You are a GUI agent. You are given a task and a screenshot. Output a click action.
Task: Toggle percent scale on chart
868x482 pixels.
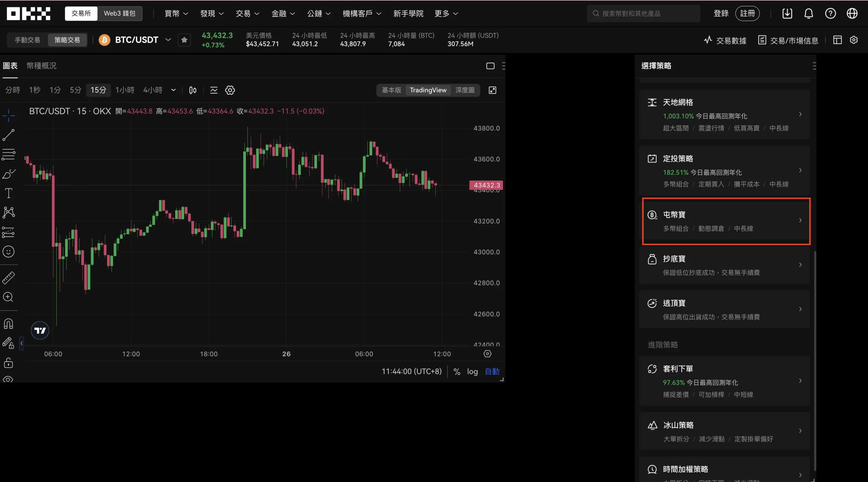457,371
